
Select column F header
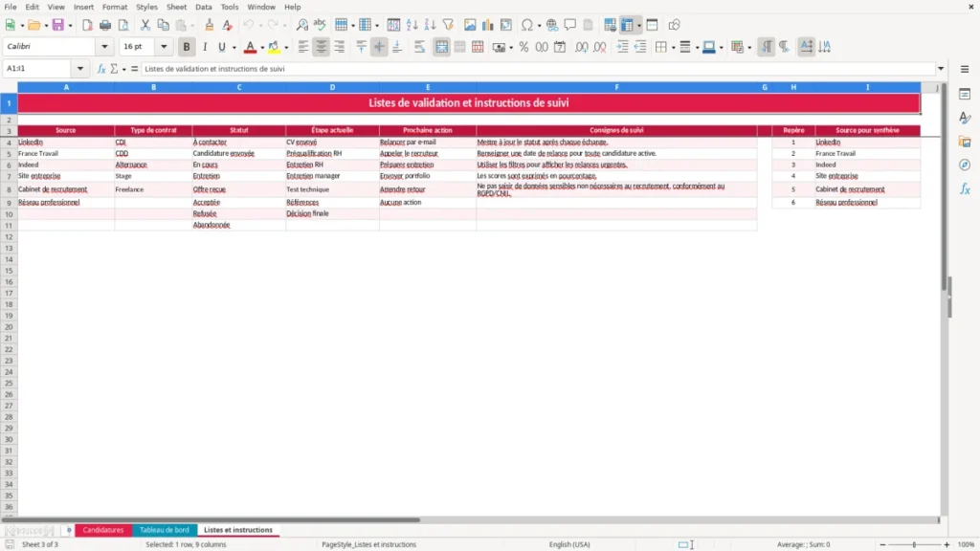tap(616, 87)
